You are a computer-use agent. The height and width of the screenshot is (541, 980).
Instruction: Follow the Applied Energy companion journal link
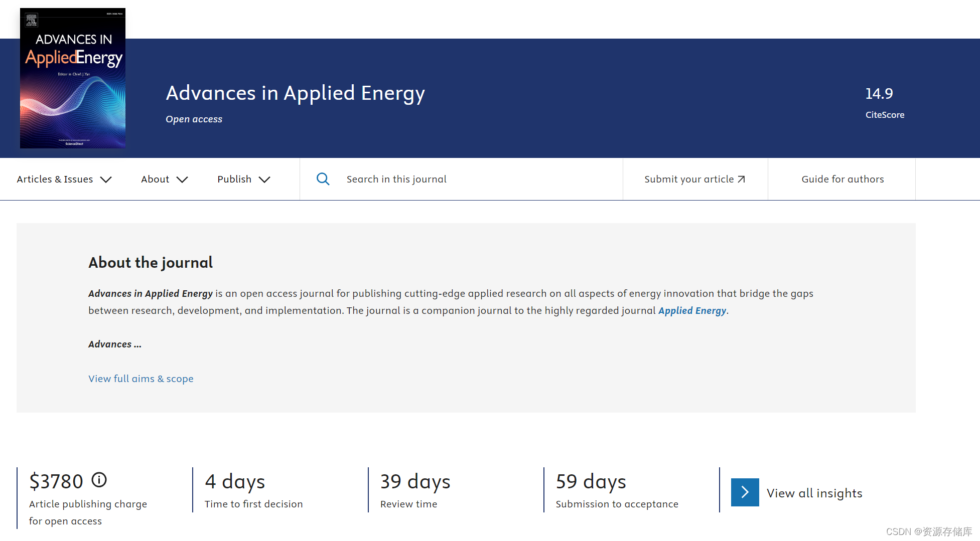pyautogui.click(x=692, y=311)
